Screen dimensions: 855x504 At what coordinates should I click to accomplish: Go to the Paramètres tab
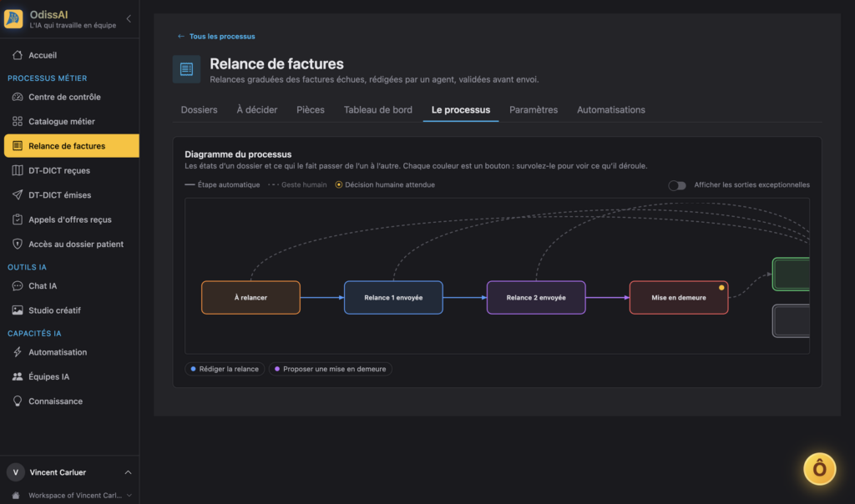[534, 110]
